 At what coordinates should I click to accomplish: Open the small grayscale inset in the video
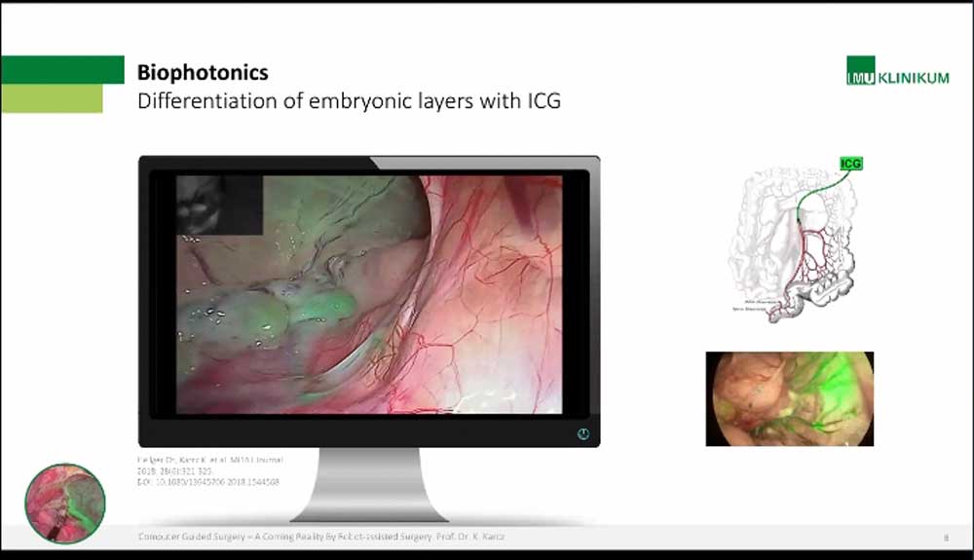219,205
